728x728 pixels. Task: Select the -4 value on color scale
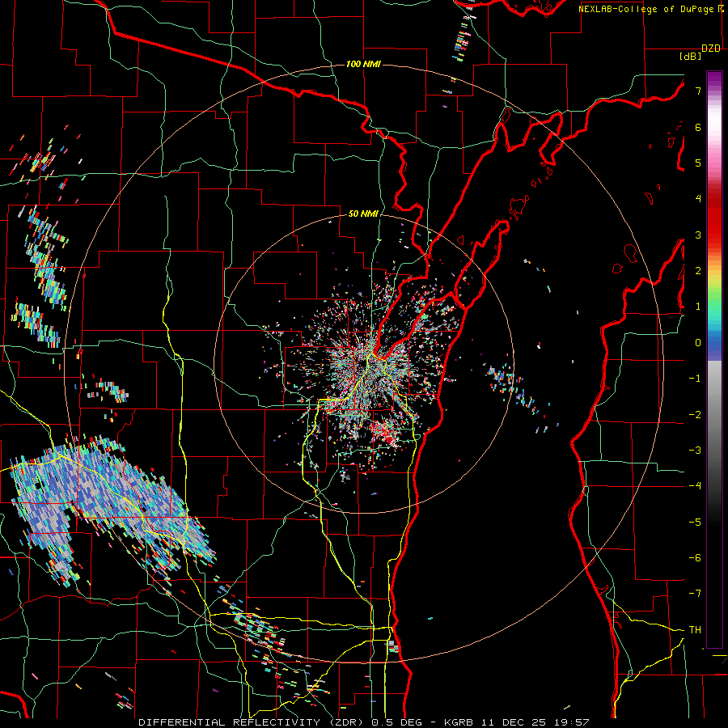click(695, 486)
